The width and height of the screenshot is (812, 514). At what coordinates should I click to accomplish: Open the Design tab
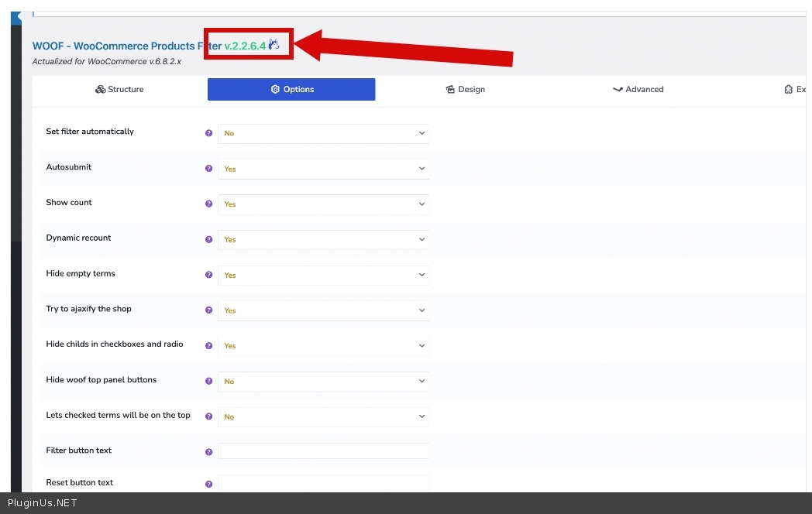tap(465, 90)
